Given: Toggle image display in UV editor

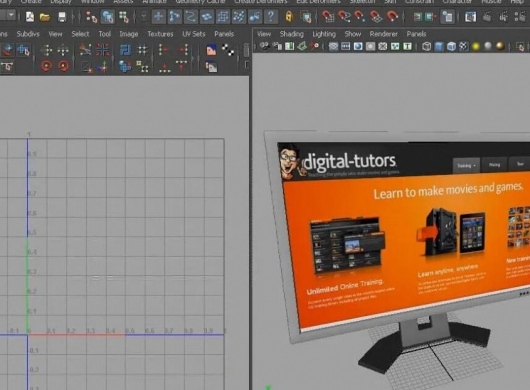Looking at the screenshot, I should [x=211, y=50].
